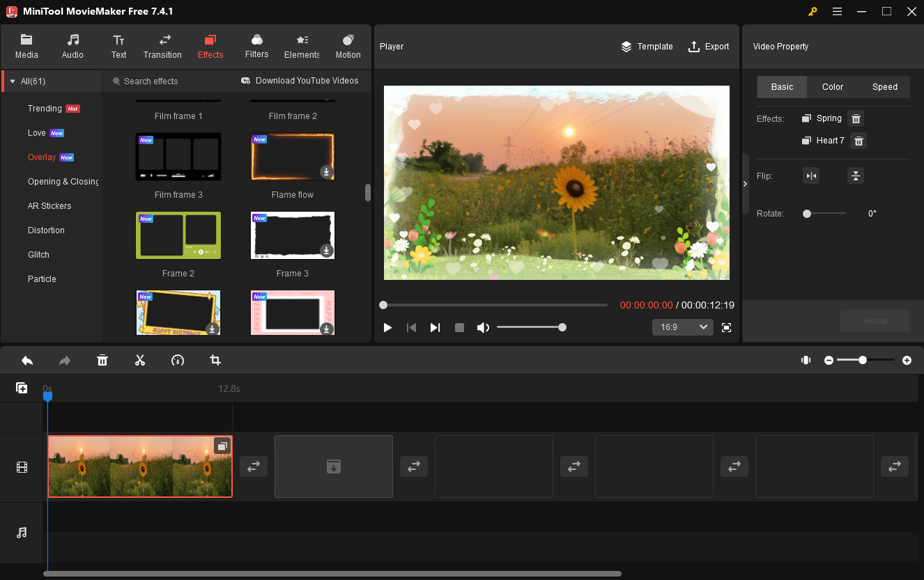Zoom out the timeline
The width and height of the screenshot is (924, 580).
(829, 360)
